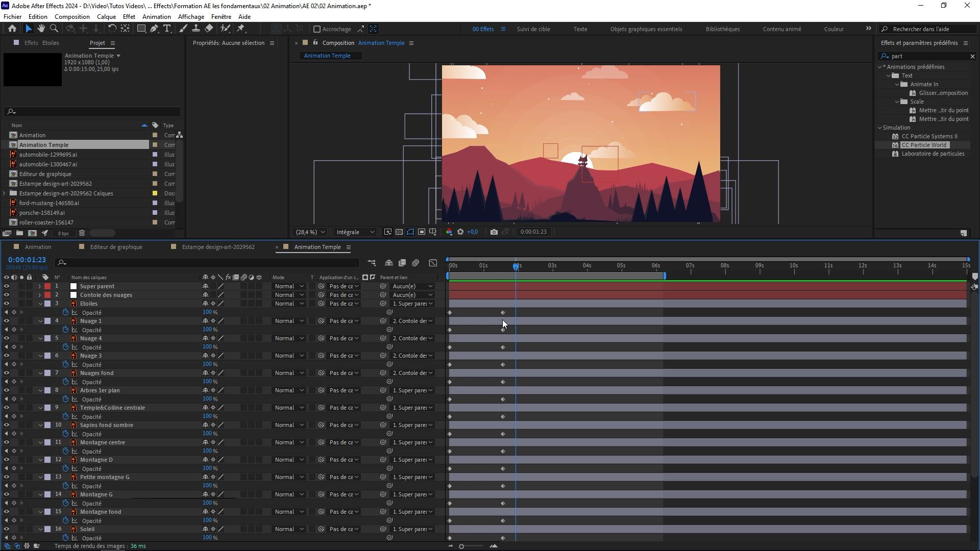Select the Hand tool
980x551 pixels.
pos(41,29)
